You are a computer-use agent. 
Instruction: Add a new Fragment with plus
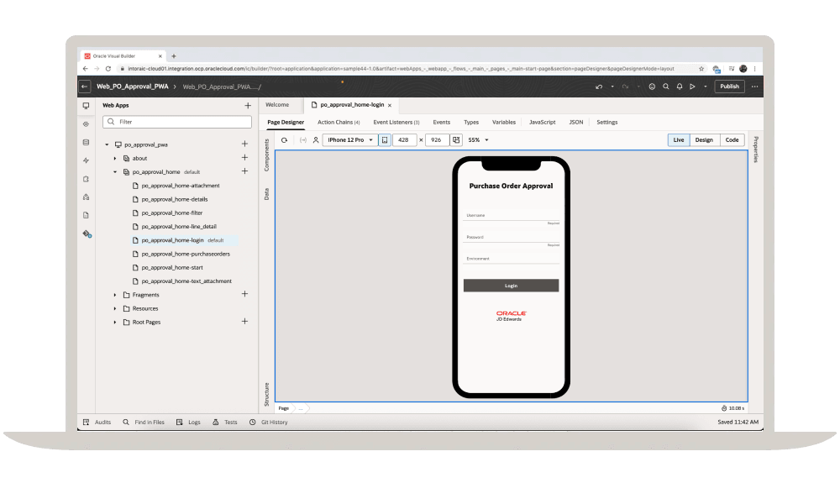[x=244, y=293]
